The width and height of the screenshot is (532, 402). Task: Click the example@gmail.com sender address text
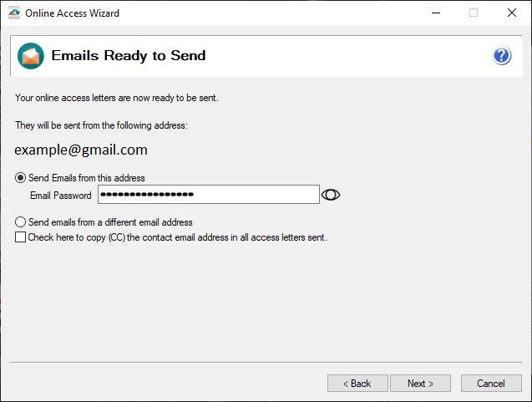pyautogui.click(x=81, y=150)
